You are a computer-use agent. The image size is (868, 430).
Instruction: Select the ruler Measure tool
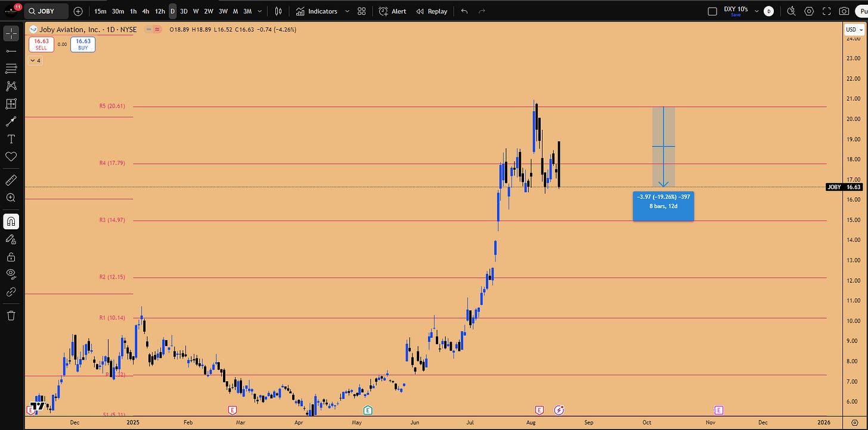11,179
